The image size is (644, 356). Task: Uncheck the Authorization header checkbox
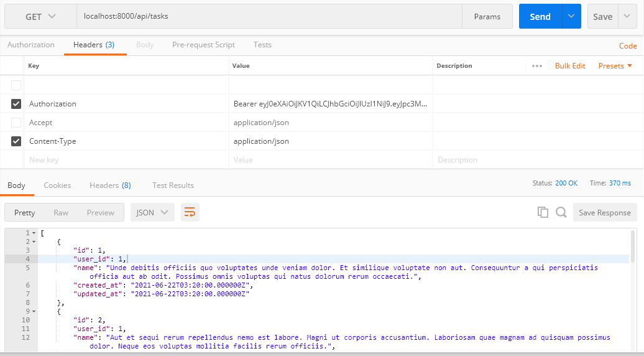[x=16, y=104]
